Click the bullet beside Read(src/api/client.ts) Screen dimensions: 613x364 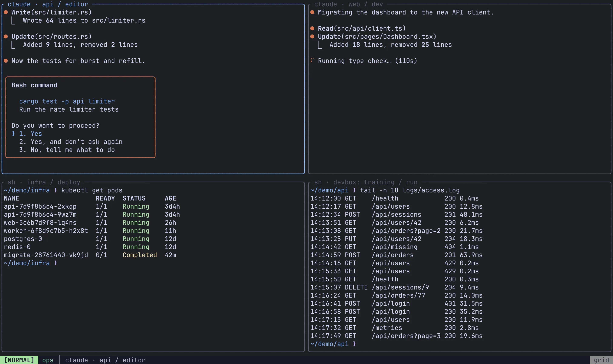click(312, 29)
